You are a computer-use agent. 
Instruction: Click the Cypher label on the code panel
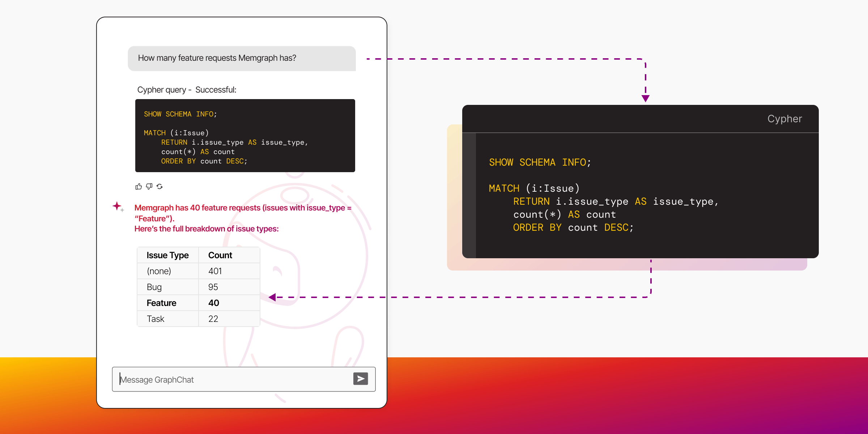784,119
